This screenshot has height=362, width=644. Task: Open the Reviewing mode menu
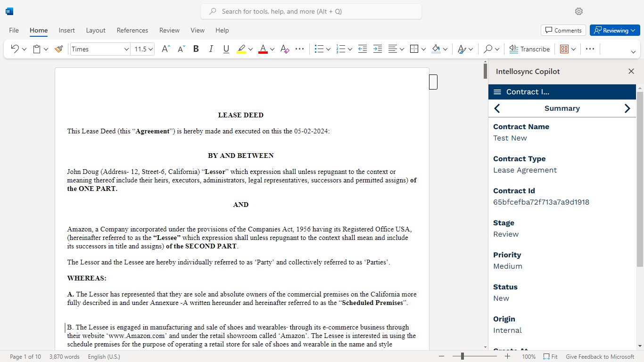(x=614, y=30)
